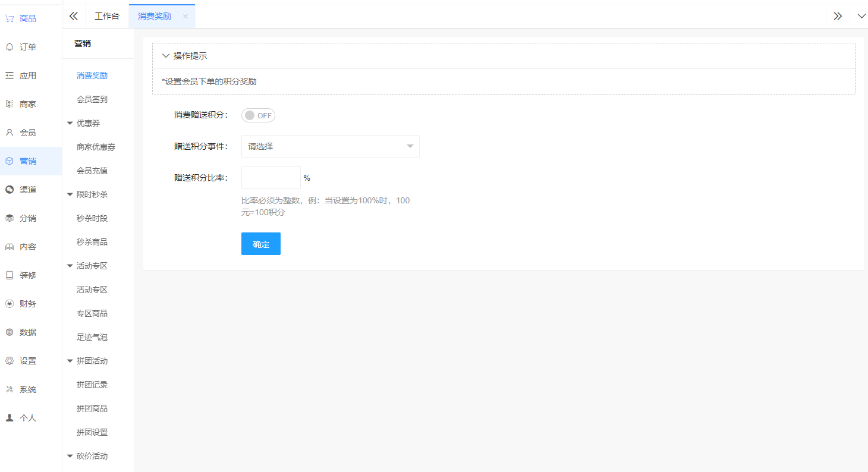Click the yen icon beside 财务
The width and height of the screenshot is (868, 472).
10,304
